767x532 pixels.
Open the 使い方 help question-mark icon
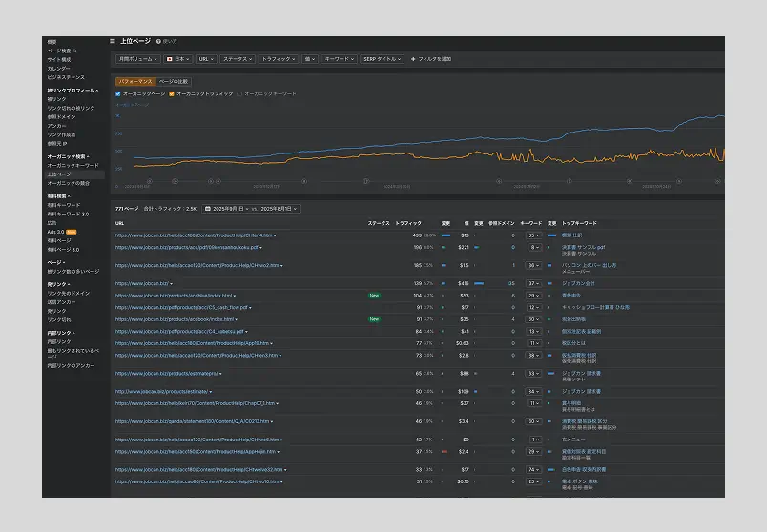tap(158, 42)
